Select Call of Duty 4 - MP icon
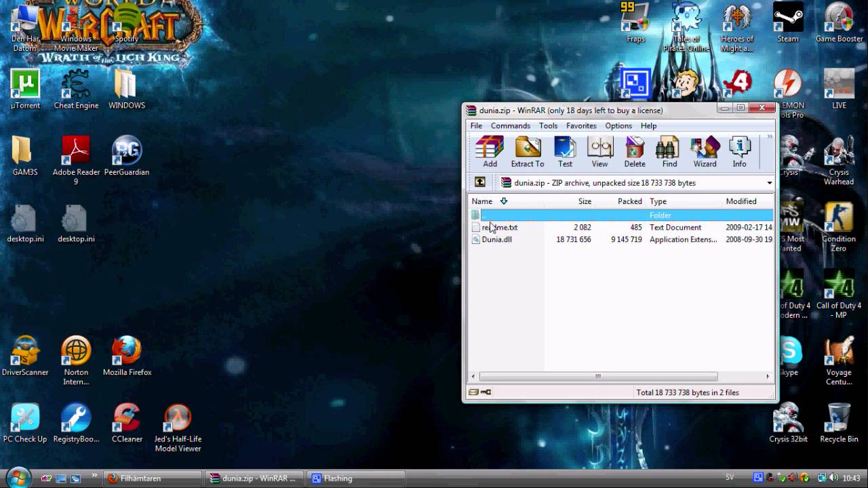 click(x=839, y=295)
